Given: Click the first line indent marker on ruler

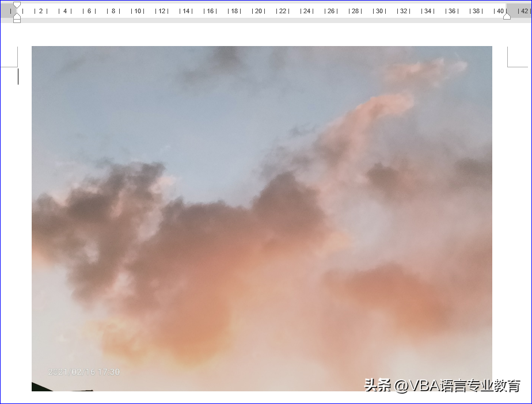Looking at the screenshot, I should [x=17, y=5].
